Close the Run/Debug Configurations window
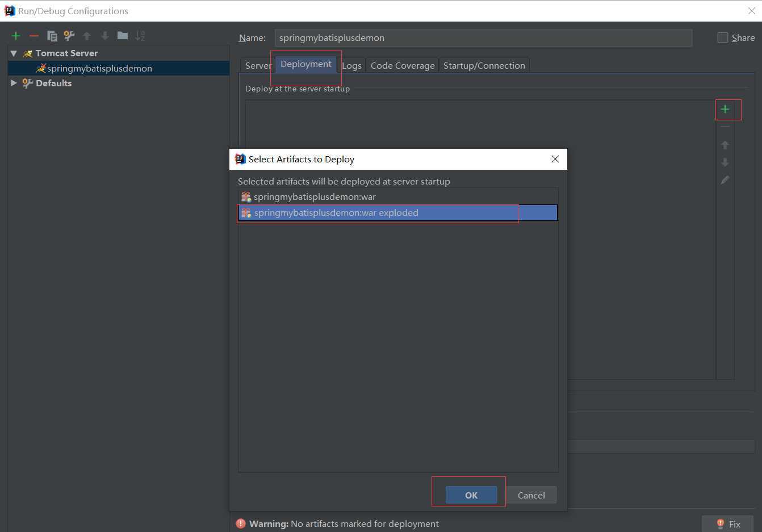This screenshot has width=762, height=532. point(751,11)
